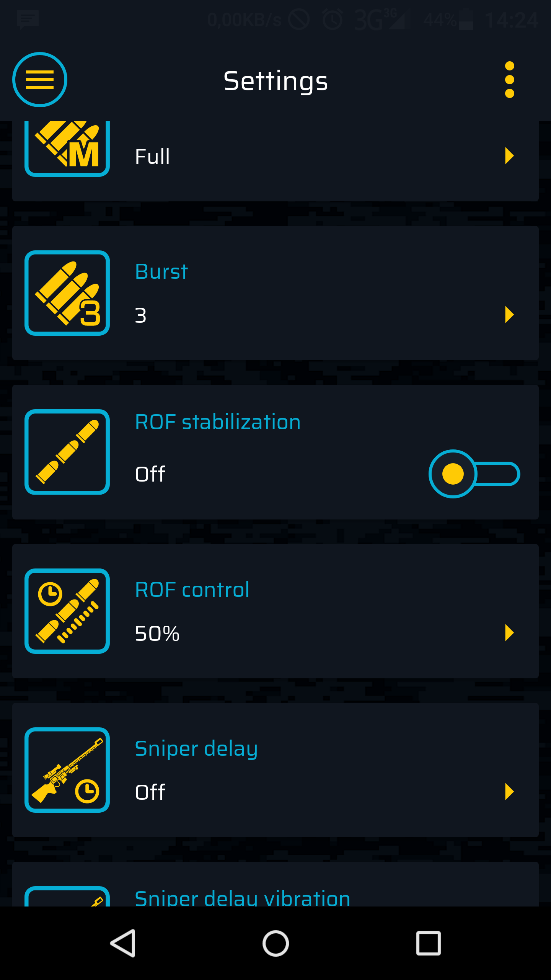Tap the ROF stabilization bullet icon

(x=67, y=452)
